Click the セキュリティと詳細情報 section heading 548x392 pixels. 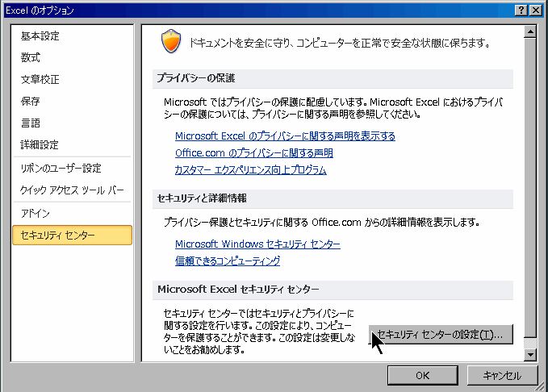[x=202, y=198]
